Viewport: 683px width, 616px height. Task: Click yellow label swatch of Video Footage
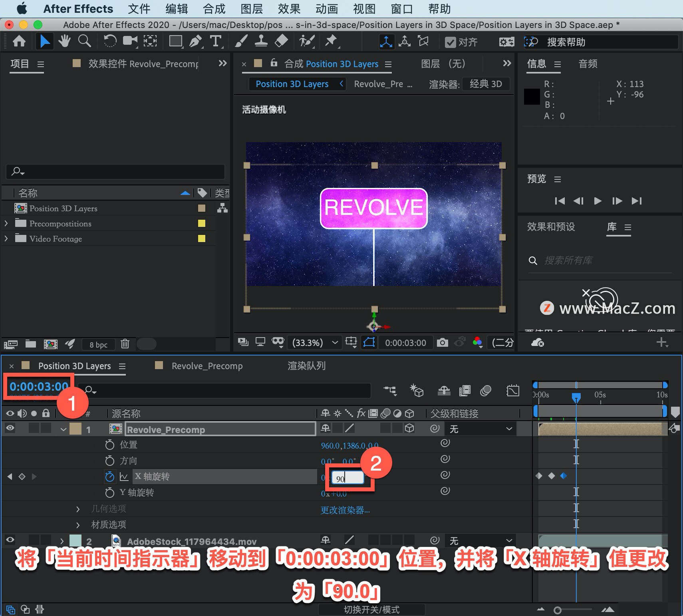[x=202, y=238]
